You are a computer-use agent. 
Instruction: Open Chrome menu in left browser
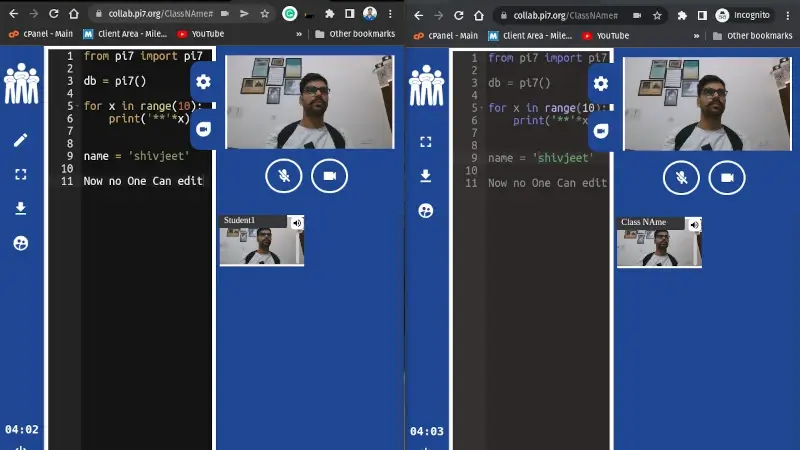[390, 14]
